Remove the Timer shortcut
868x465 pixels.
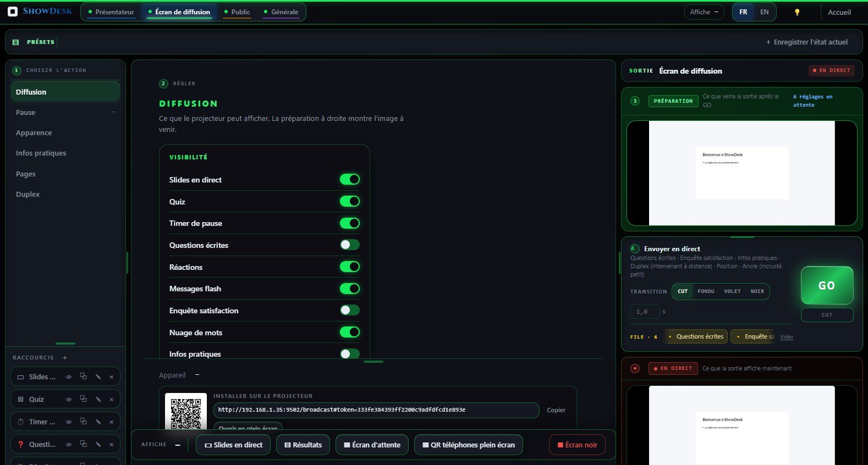coord(112,422)
